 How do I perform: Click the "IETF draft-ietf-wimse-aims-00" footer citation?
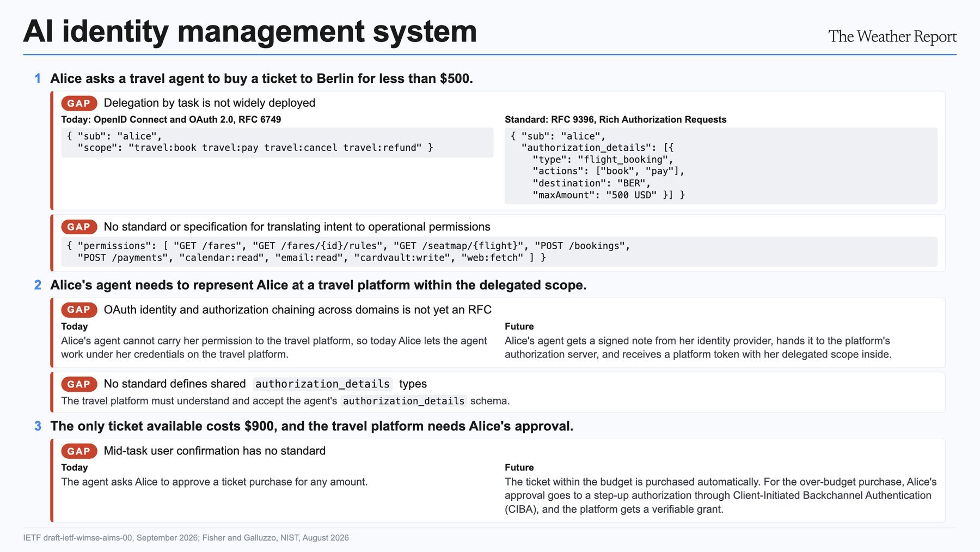(186, 538)
